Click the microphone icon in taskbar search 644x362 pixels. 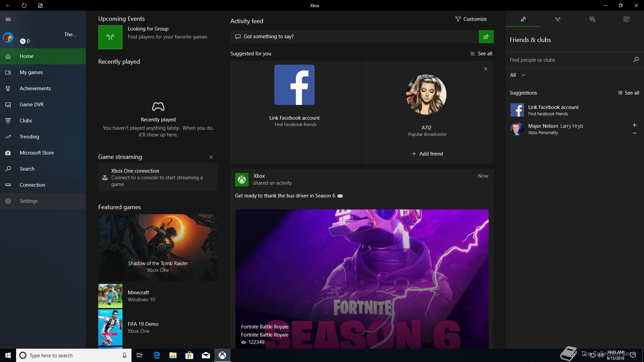[x=124, y=355]
